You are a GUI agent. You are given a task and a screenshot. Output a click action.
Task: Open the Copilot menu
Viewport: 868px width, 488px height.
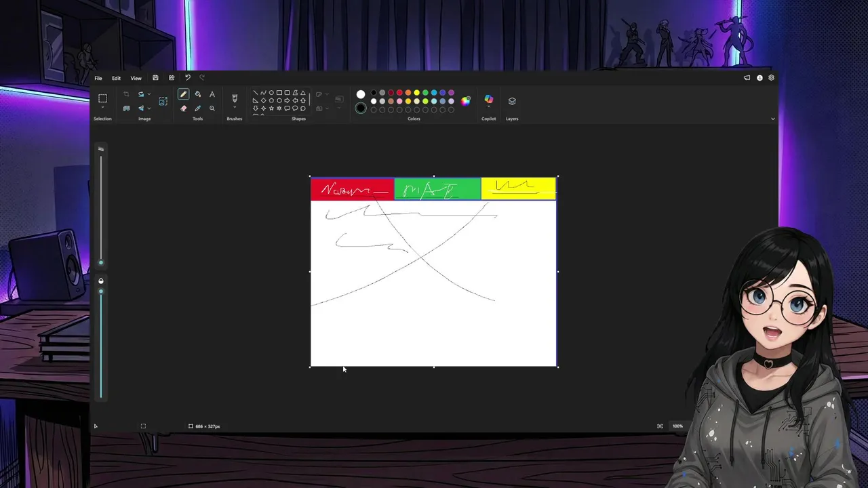489,101
